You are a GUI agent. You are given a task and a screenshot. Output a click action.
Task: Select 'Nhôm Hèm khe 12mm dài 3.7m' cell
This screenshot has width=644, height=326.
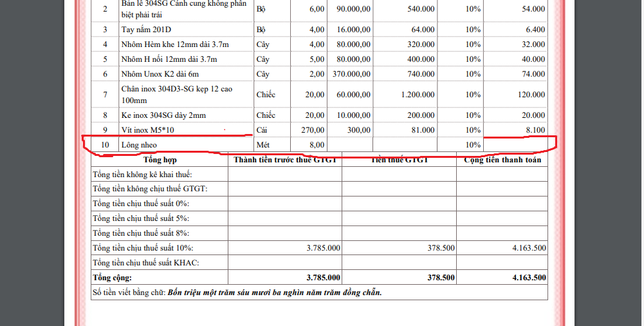(x=175, y=44)
